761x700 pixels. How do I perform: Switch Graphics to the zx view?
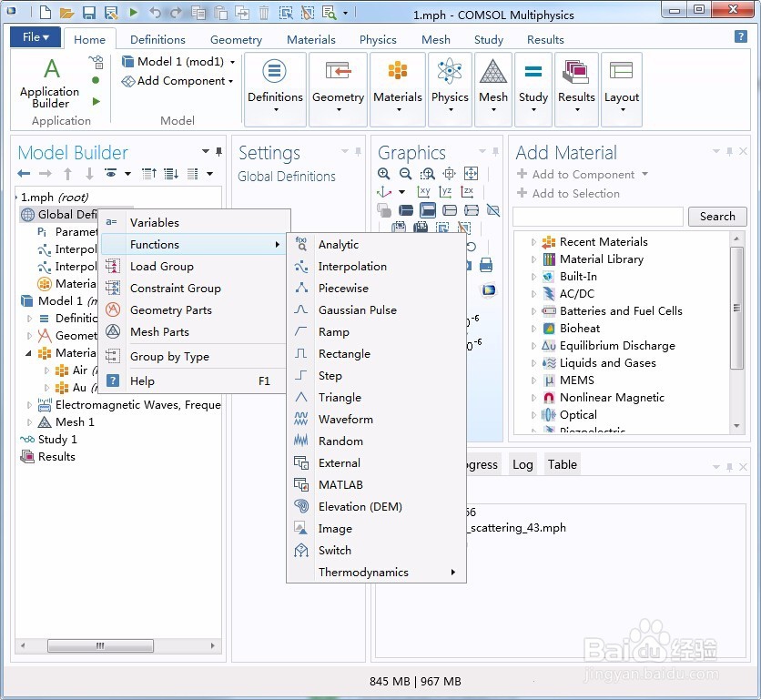click(x=467, y=192)
